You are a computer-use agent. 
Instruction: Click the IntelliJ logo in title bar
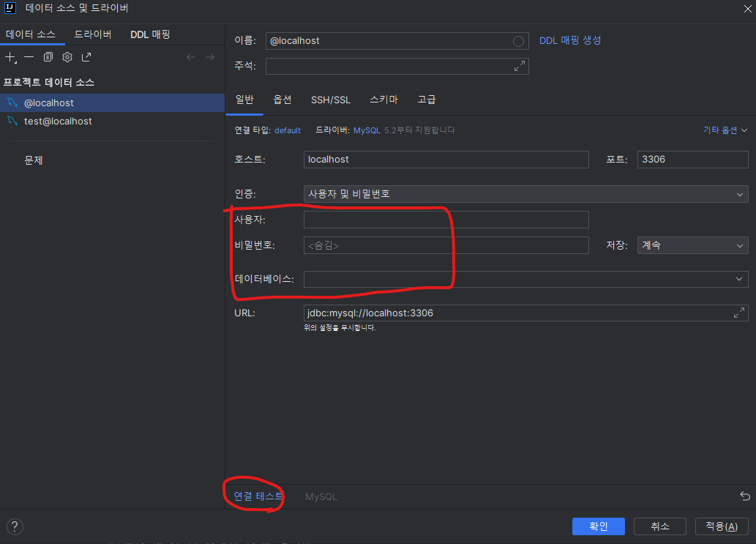pyautogui.click(x=10, y=8)
